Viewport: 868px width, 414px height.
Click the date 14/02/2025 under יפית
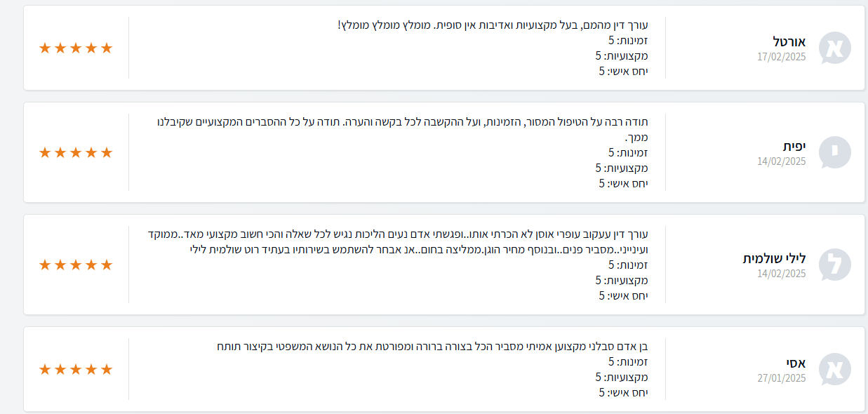[x=781, y=161]
